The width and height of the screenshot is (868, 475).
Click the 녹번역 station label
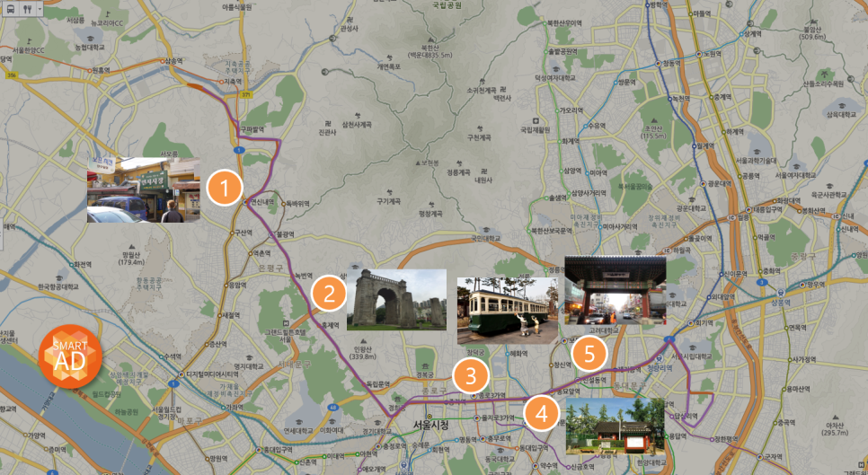304,276
